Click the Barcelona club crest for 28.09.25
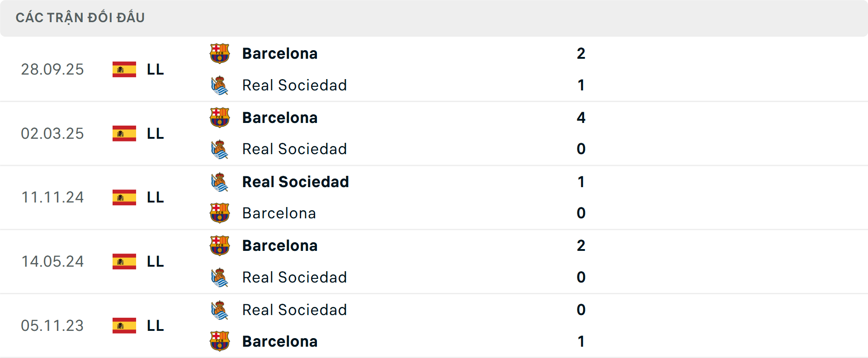Viewport: 868px width, 358px height. tap(220, 53)
